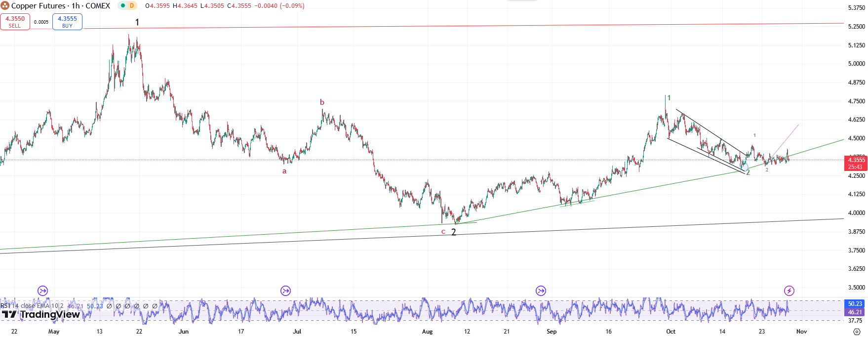Click the 0.0005 spread value

click(41, 22)
